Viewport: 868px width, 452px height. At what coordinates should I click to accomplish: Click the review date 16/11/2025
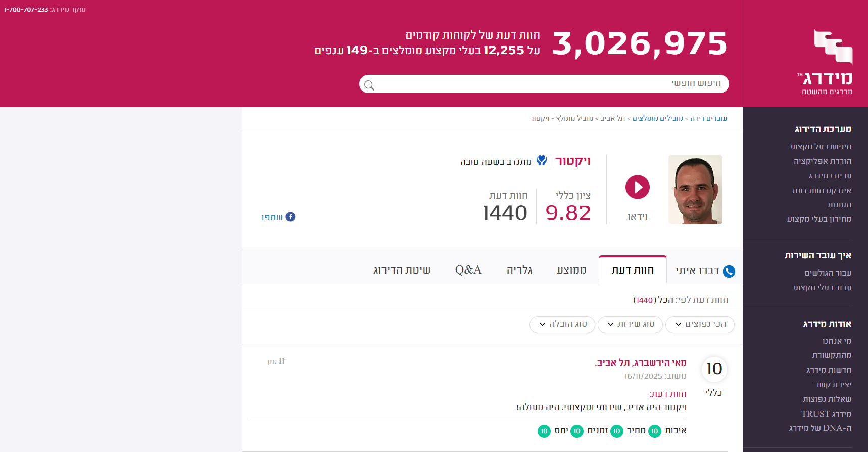click(643, 376)
